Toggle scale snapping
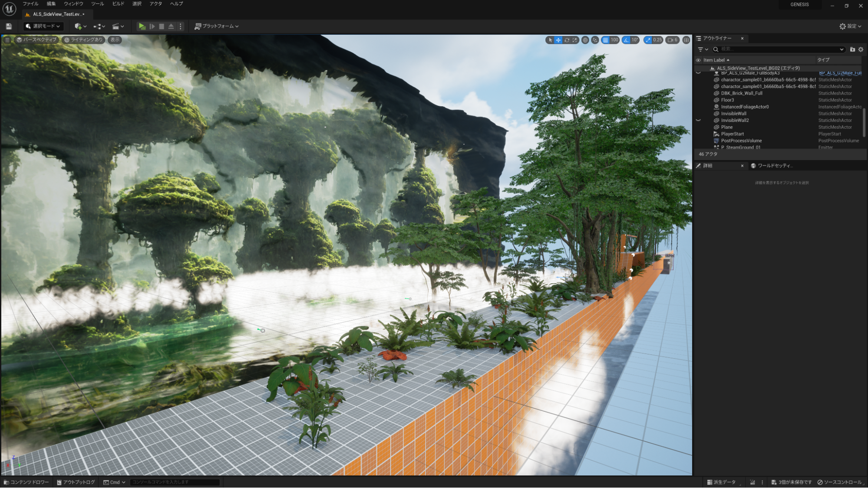 [x=648, y=40]
